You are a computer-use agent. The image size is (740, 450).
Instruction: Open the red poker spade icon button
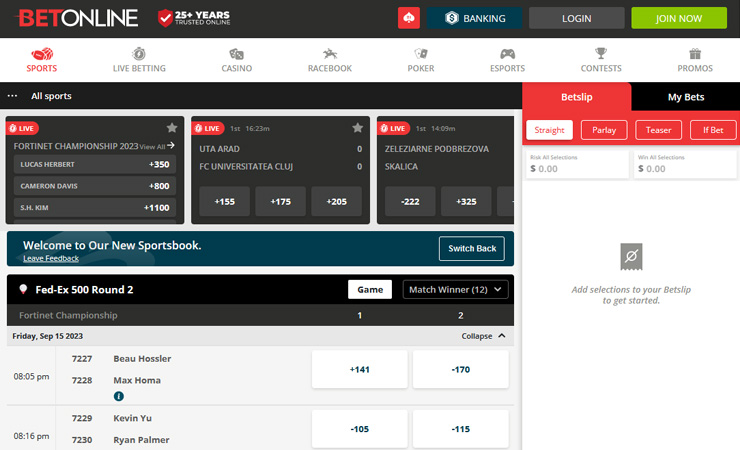(409, 18)
